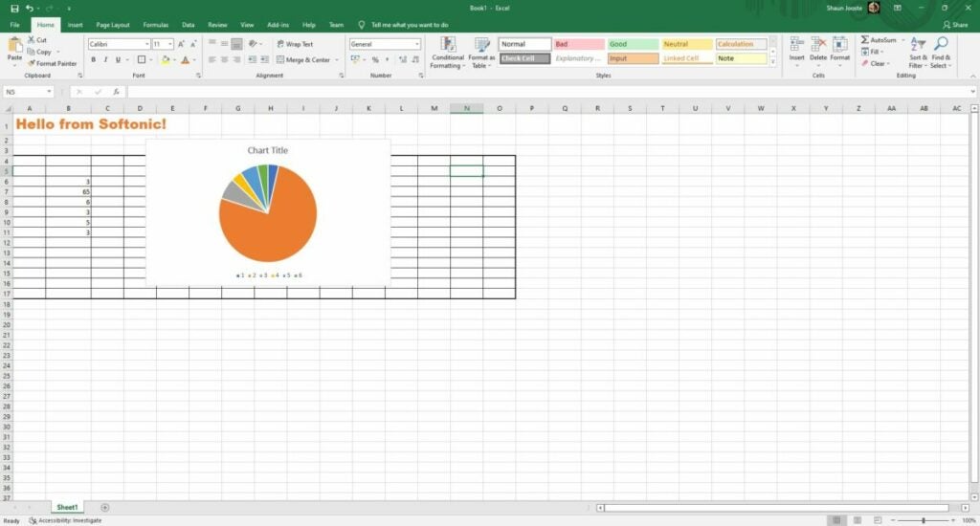980x526 pixels.
Task: Align text to the right
Action: [x=237, y=60]
